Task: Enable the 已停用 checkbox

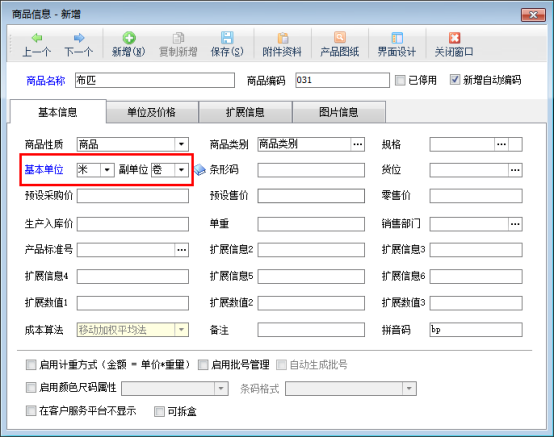Action: point(400,80)
